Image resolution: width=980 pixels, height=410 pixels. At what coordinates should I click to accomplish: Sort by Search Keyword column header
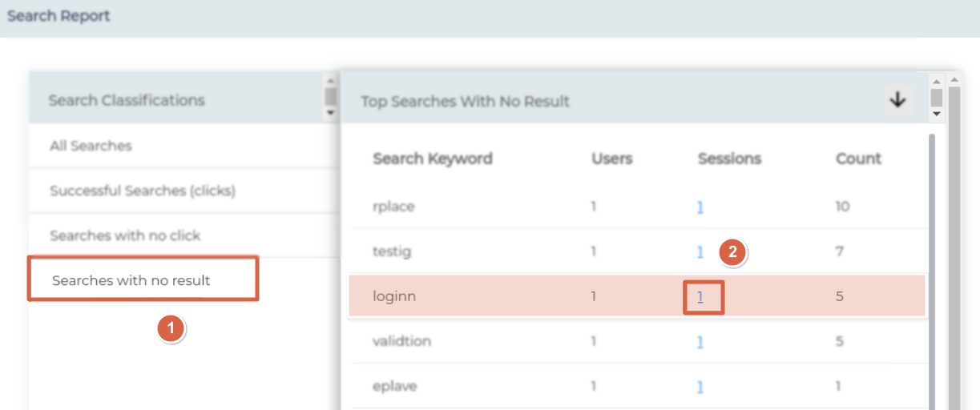pos(432,159)
